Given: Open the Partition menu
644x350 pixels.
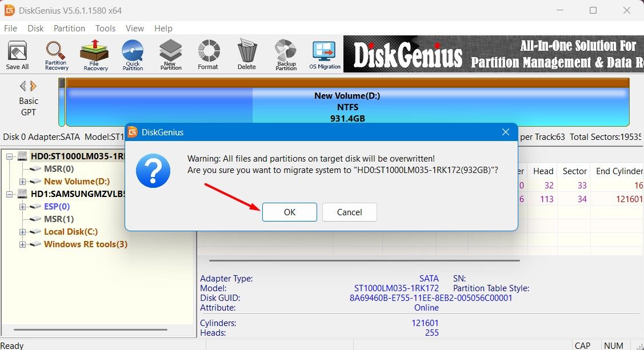Looking at the screenshot, I should [x=69, y=29].
